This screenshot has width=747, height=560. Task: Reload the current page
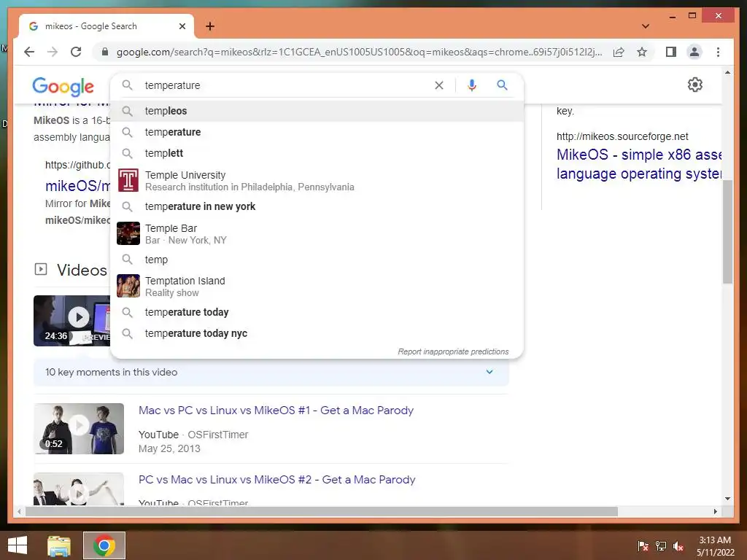[x=76, y=52]
